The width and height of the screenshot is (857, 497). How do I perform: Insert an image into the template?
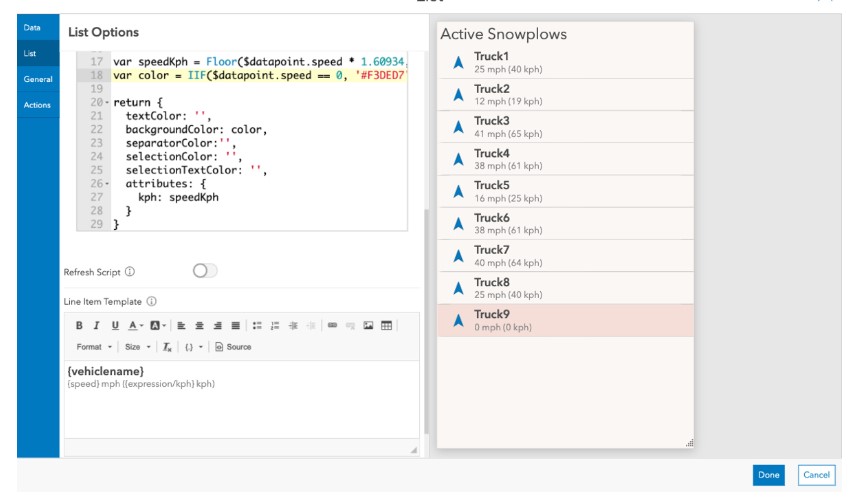[370, 325]
